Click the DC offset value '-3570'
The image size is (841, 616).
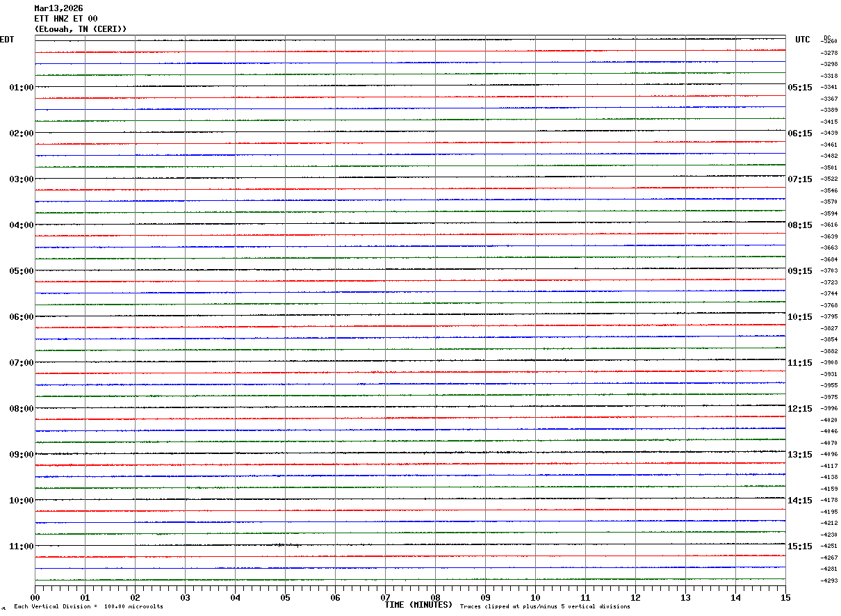pyautogui.click(x=829, y=202)
